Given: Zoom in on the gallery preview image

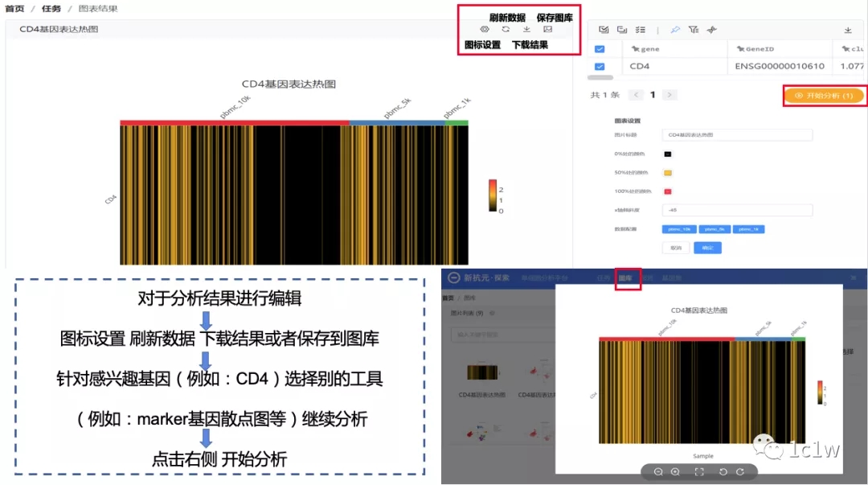Looking at the screenshot, I should pyautogui.click(x=675, y=472).
